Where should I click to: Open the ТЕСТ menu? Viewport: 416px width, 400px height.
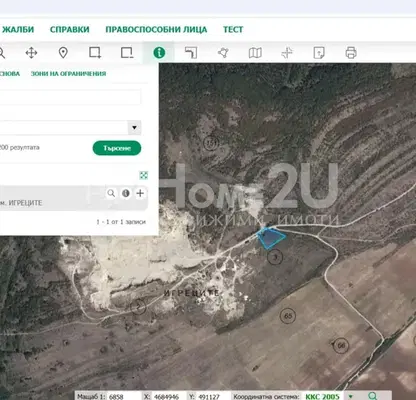pos(233,29)
